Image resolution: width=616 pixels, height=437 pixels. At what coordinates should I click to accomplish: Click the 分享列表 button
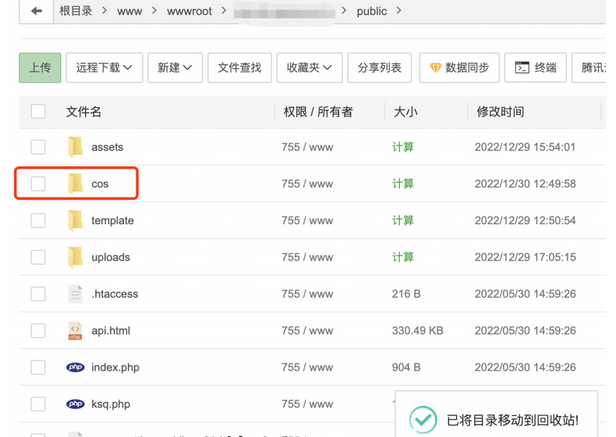coord(380,68)
